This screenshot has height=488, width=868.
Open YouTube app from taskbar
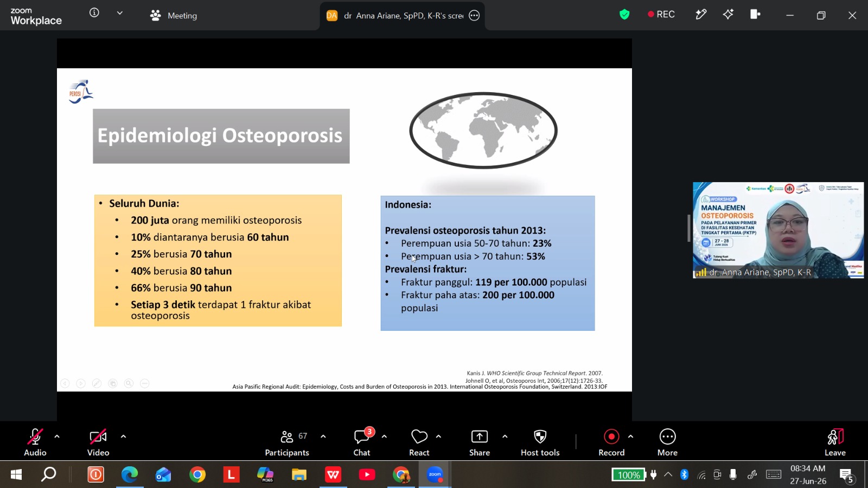(x=367, y=475)
